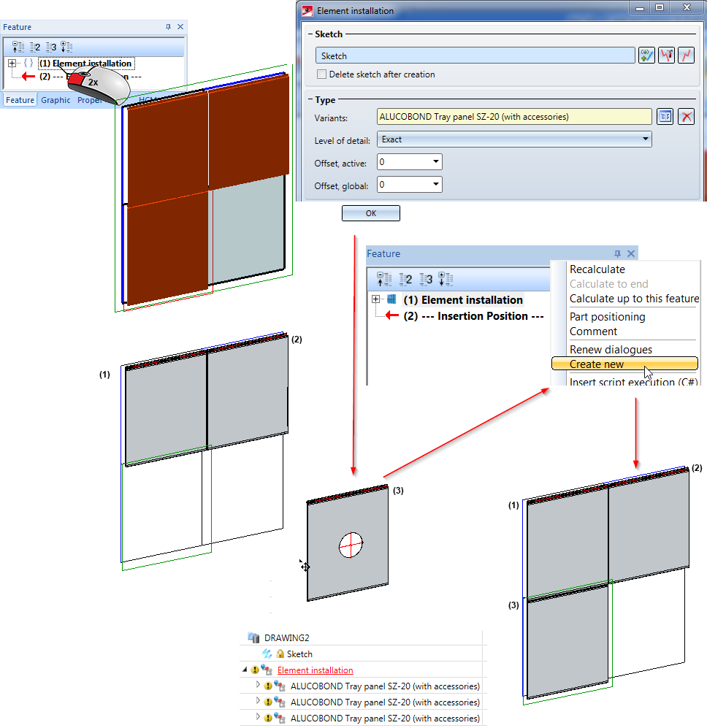The width and height of the screenshot is (707, 728).
Task: Click collapse-all-levels icon in tabbed Feature panel
Action: click(18, 47)
